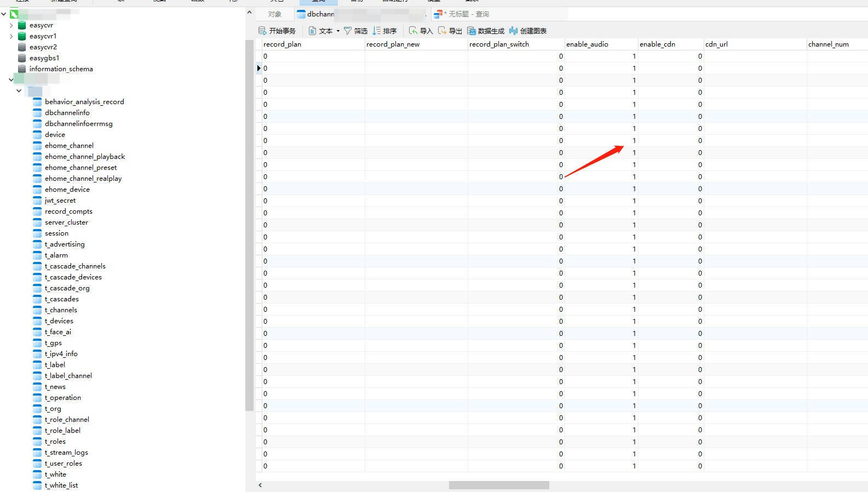Click the 文本 text view icon

coord(312,31)
